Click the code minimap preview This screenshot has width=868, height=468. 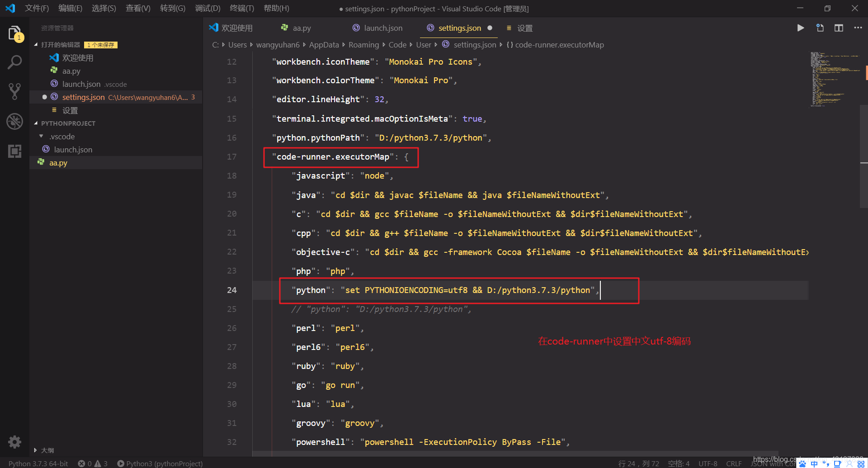(x=835, y=79)
